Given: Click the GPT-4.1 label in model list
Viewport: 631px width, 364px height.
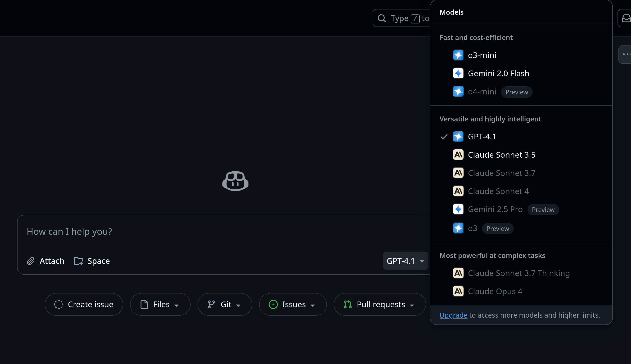Looking at the screenshot, I should click(x=482, y=137).
